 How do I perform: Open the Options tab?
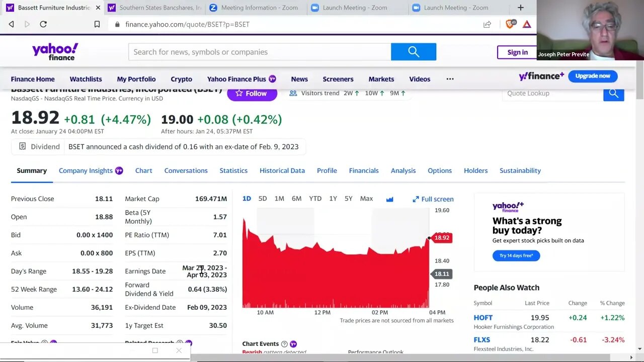(440, 170)
